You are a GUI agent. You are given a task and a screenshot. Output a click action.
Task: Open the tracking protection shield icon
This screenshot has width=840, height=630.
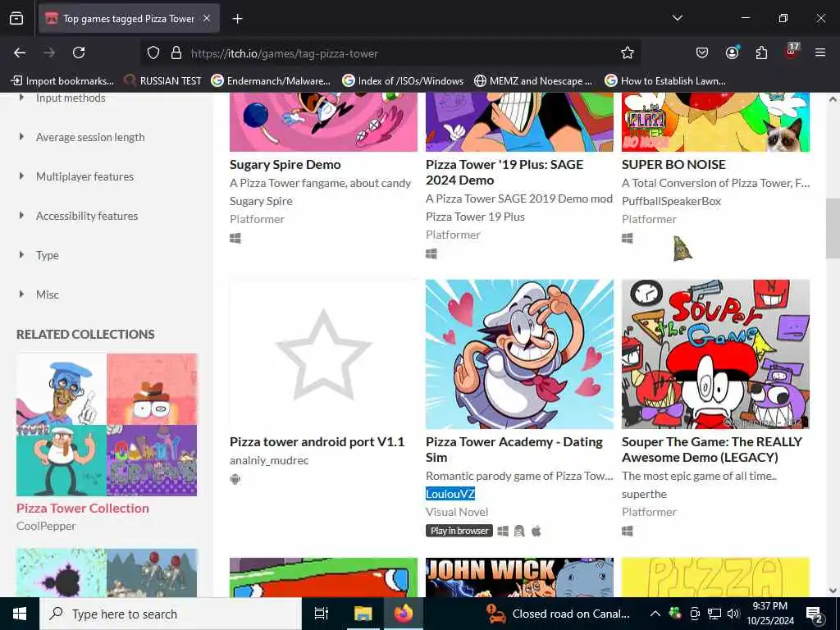pyautogui.click(x=153, y=52)
